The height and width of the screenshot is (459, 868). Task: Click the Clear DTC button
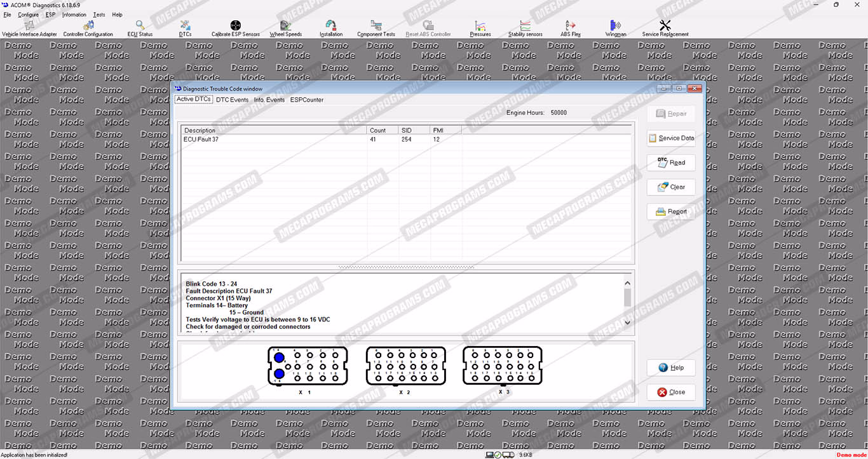tap(671, 187)
